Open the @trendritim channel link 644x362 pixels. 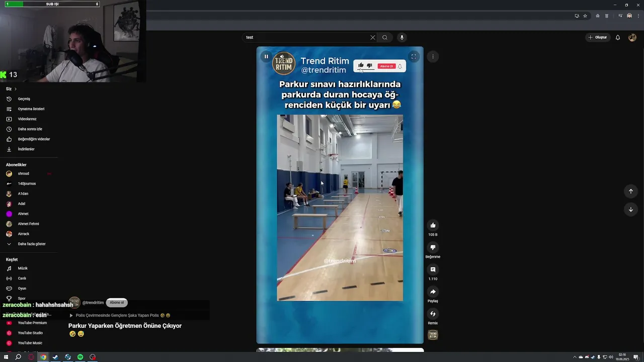click(93, 303)
